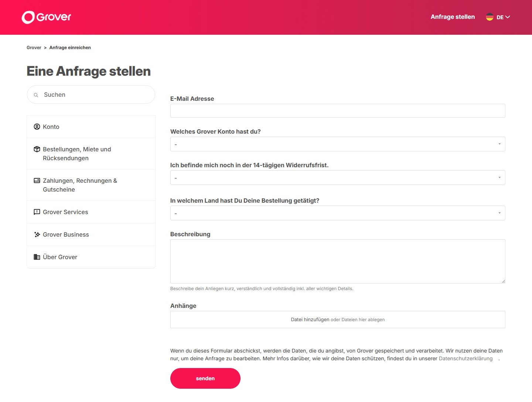The width and height of the screenshot is (532, 402).
Task: Focus the Suchen search field
Action: pyautogui.click(x=91, y=95)
